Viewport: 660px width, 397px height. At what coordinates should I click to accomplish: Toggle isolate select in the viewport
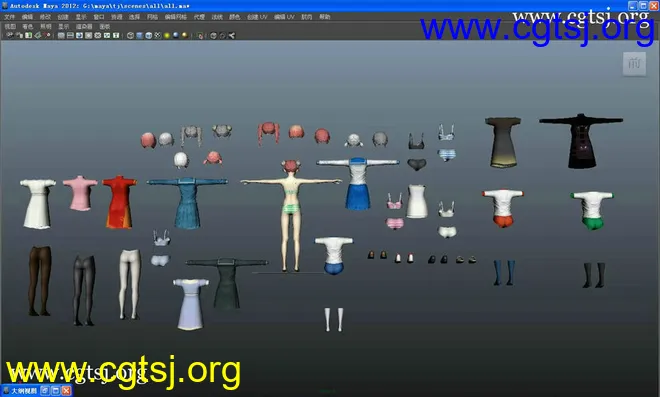[200, 35]
